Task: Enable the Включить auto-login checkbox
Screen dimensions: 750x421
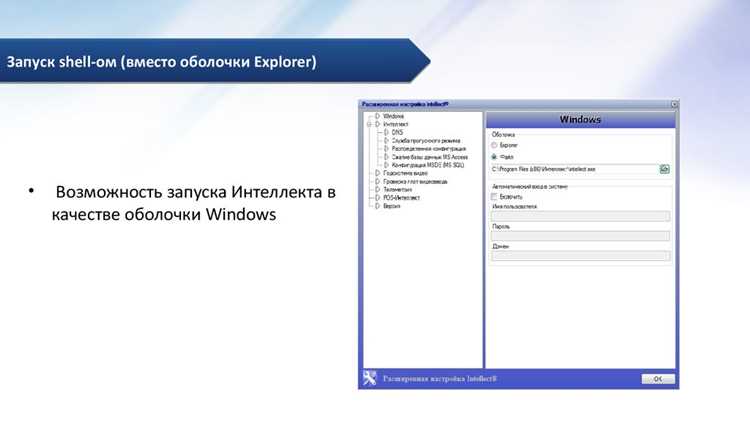Action: [x=494, y=197]
